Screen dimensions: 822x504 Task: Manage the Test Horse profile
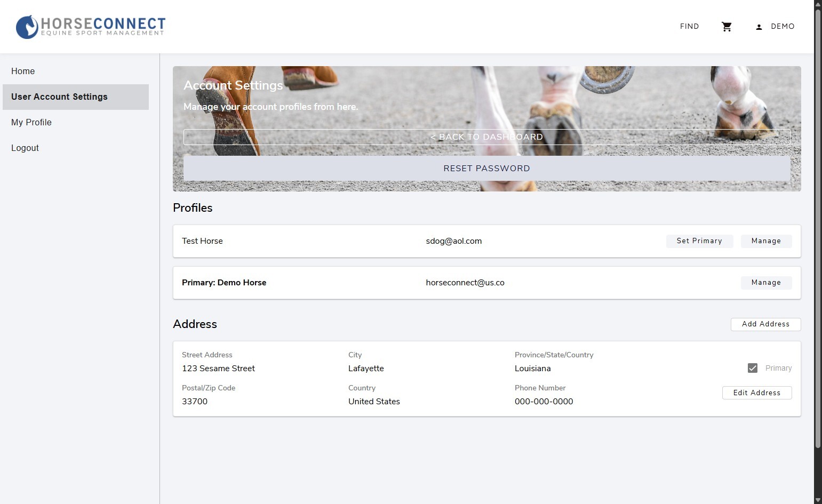pos(766,241)
